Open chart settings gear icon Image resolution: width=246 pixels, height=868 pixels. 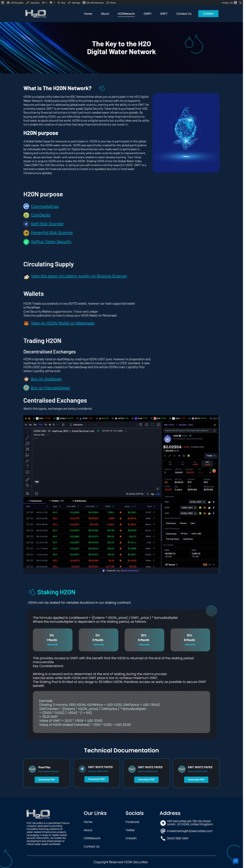pos(147,425)
